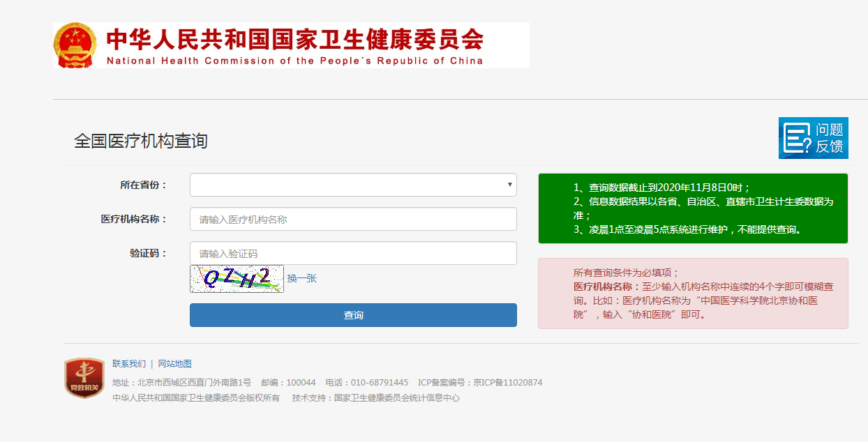Open the 联系我们 link
Screen dimensions: 868x442
[129, 364]
